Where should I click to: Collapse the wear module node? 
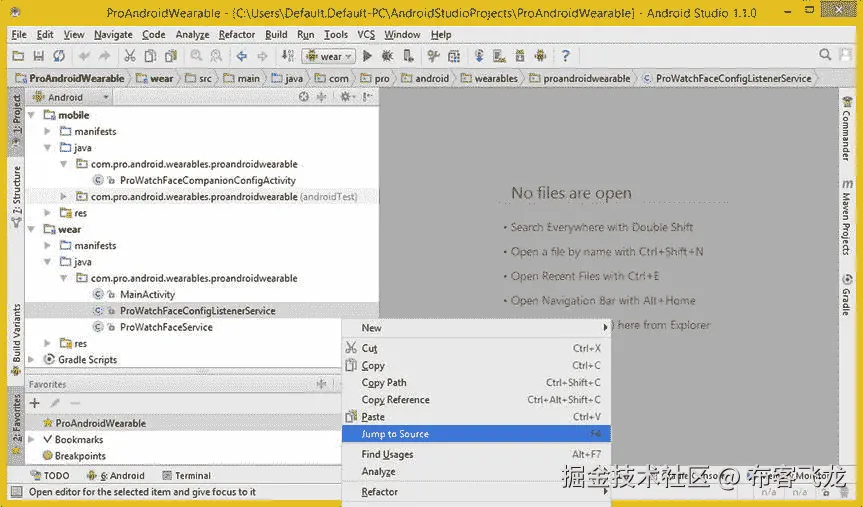(32, 229)
